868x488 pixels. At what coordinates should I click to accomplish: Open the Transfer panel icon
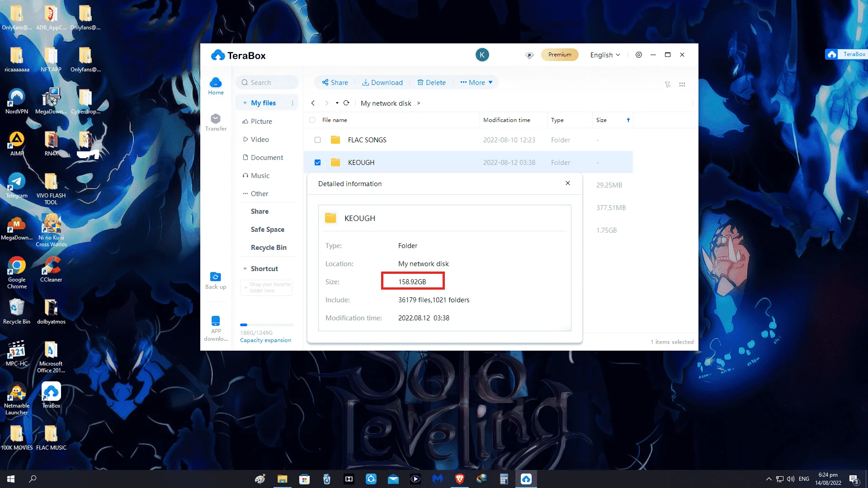click(x=216, y=122)
